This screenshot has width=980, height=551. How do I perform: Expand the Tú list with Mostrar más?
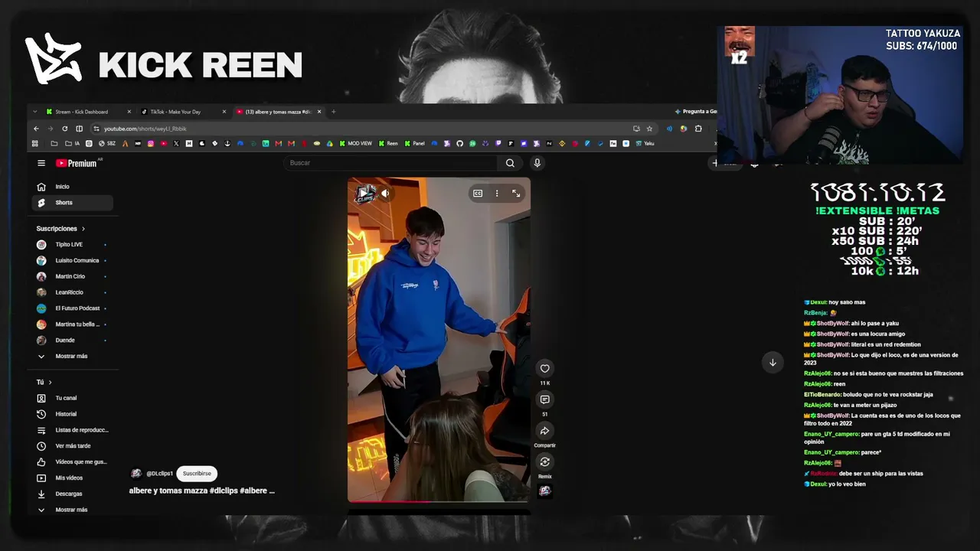pyautogui.click(x=73, y=510)
